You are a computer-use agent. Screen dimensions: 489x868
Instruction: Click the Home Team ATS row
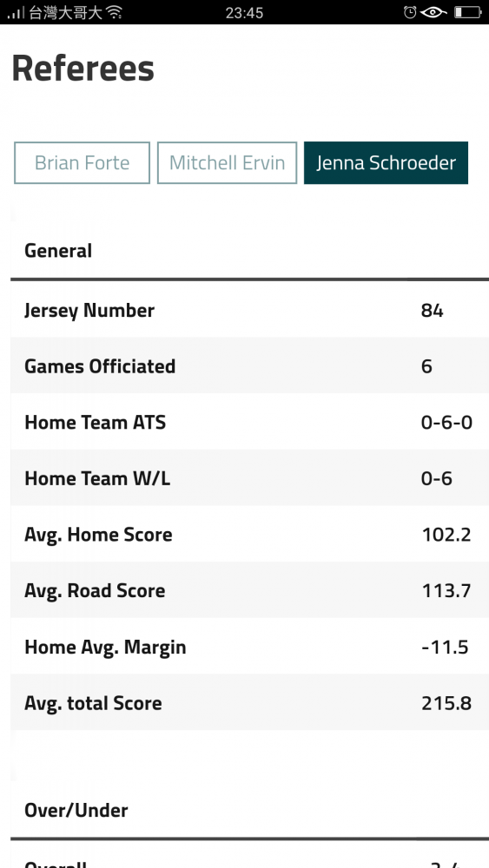tap(250, 422)
